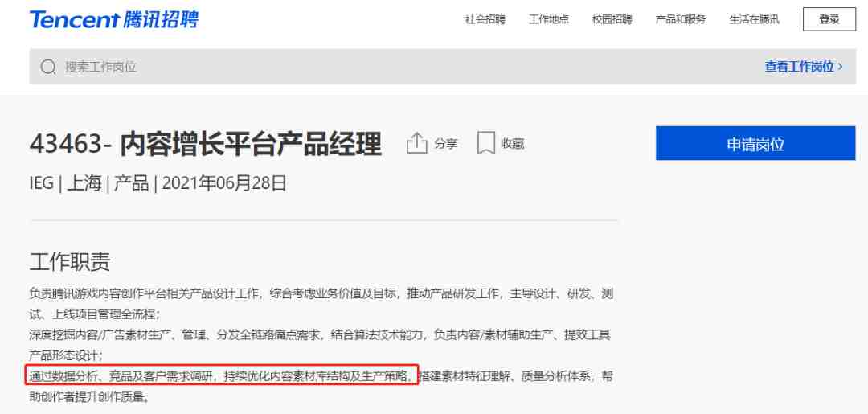Click the 工作职责 section heading
The image size is (868, 414).
[x=70, y=261]
